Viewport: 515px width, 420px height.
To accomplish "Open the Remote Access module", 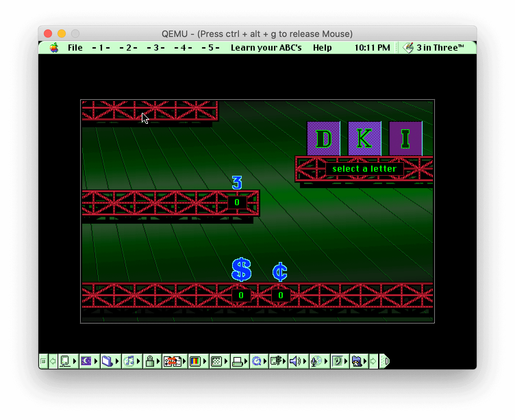I will coord(278,361).
